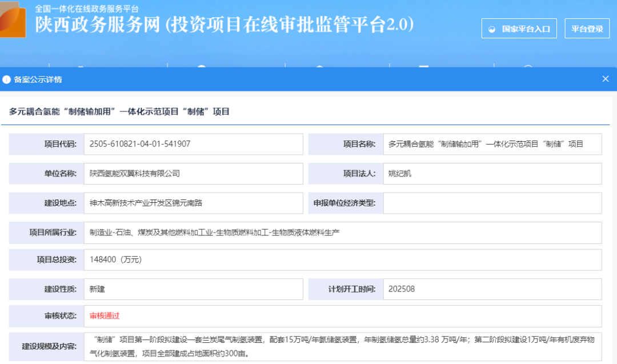Select the 项目总投资 amount 148400 field

coord(342,260)
